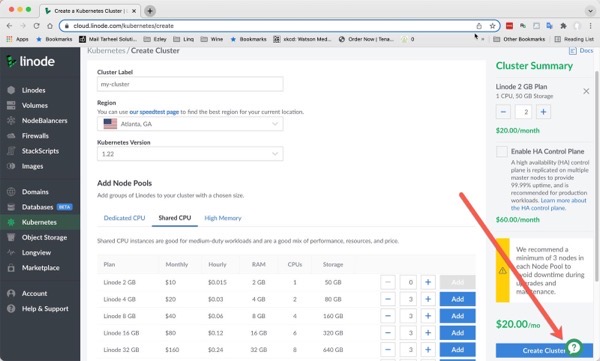Increase Linode 2 GB node count
600x361 pixels.
pyautogui.click(x=428, y=282)
